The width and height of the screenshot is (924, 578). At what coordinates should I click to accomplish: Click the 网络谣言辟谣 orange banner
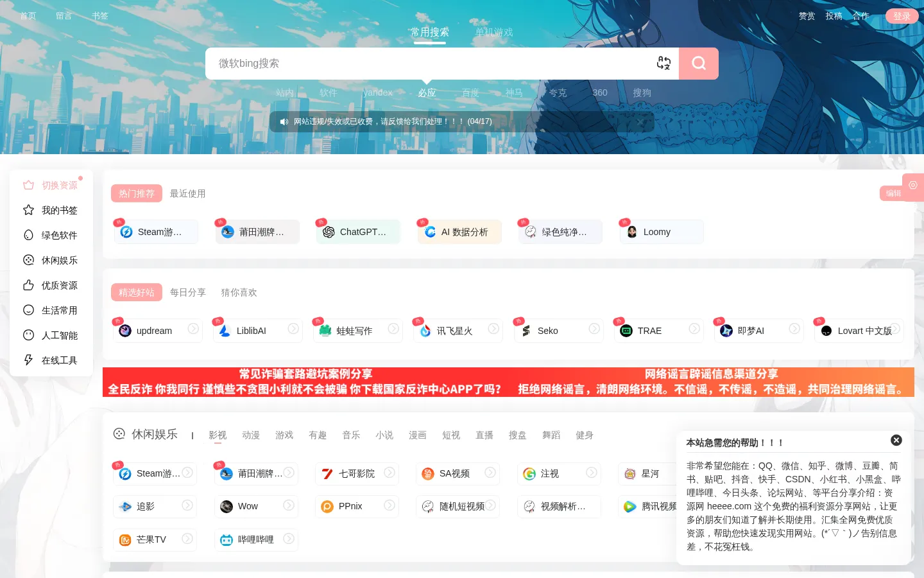coord(711,382)
